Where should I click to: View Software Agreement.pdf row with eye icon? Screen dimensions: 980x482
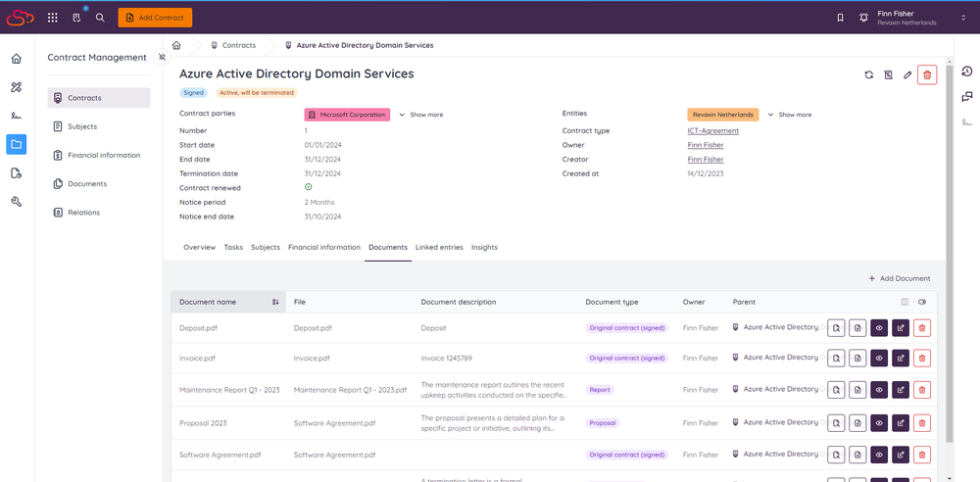click(879, 455)
